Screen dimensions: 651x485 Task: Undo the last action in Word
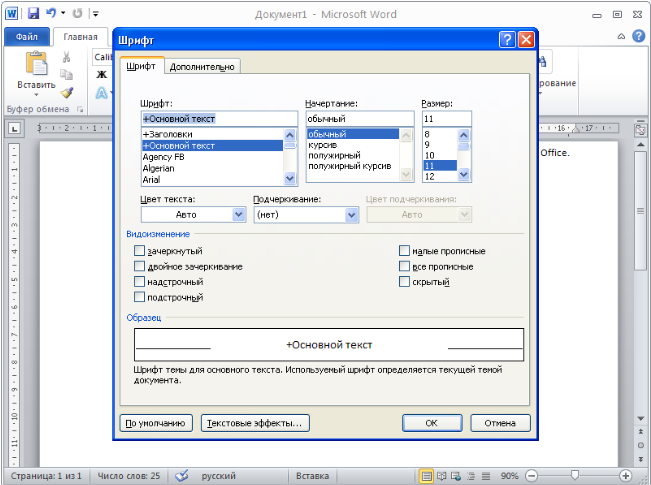click(x=51, y=13)
